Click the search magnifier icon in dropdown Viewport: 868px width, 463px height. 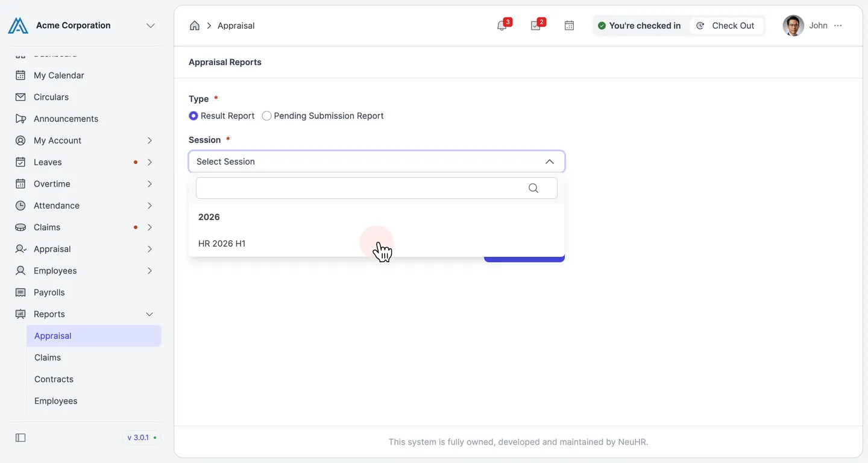533,188
